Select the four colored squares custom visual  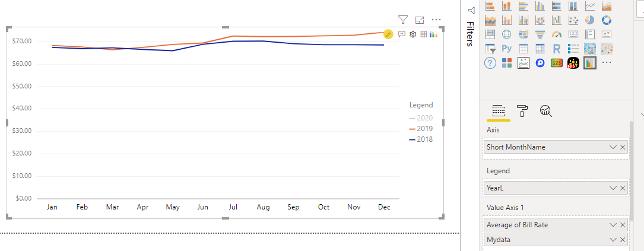pyautogui.click(x=507, y=63)
